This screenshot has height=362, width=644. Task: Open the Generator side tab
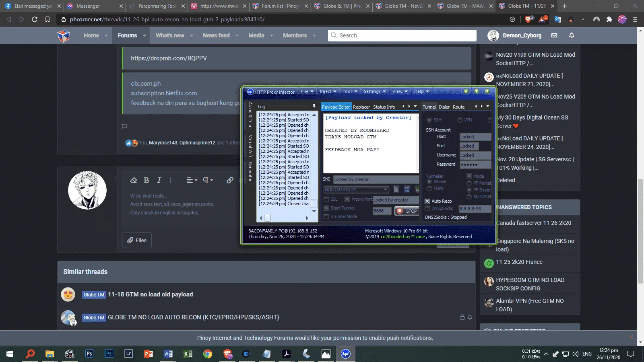[250, 171]
